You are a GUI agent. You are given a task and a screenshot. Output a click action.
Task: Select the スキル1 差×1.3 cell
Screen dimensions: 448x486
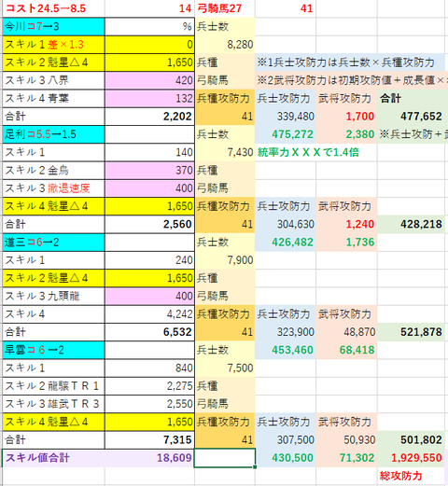53,45
